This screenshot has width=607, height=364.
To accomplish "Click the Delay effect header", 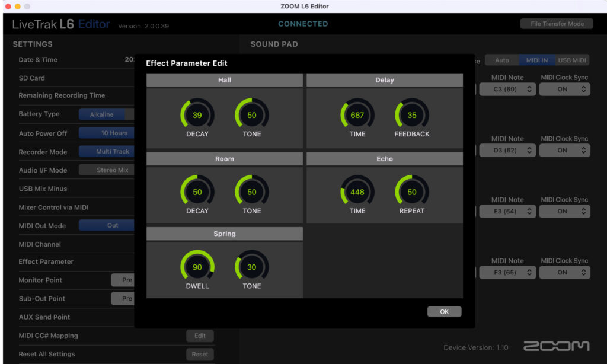I will click(x=384, y=80).
